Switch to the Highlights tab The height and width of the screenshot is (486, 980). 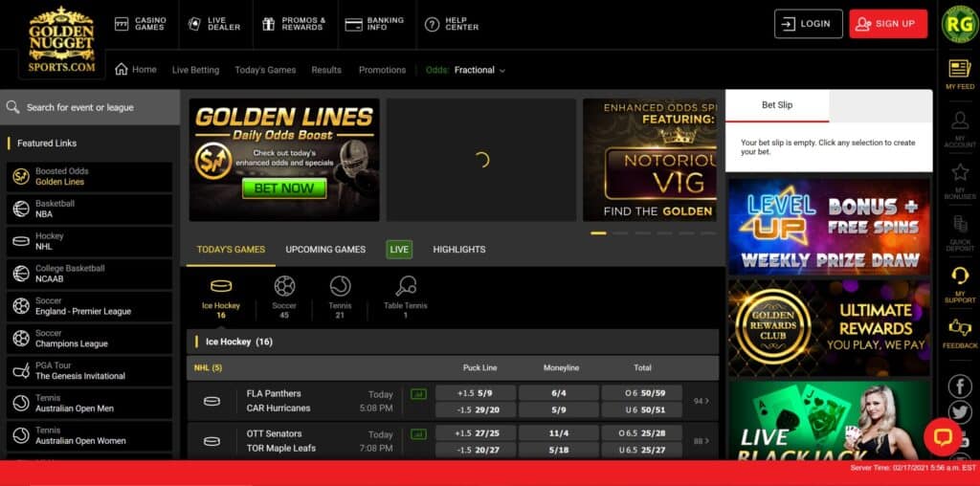459,250
